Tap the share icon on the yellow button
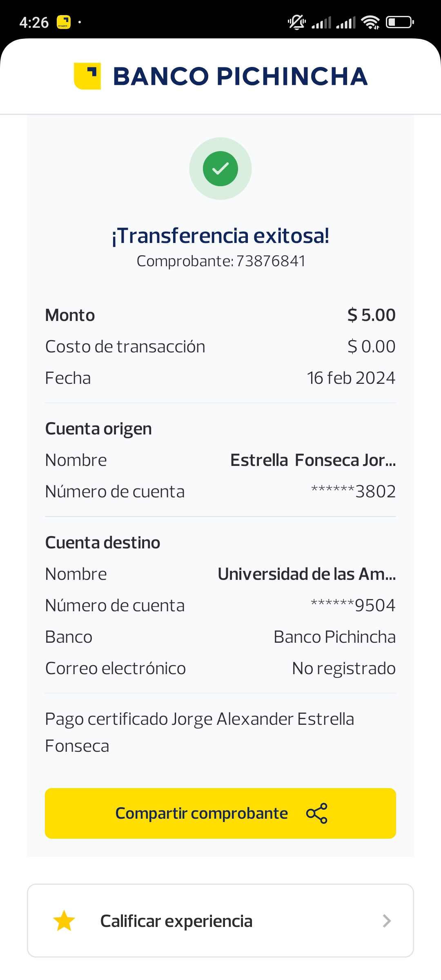The height and width of the screenshot is (980, 441). (317, 813)
